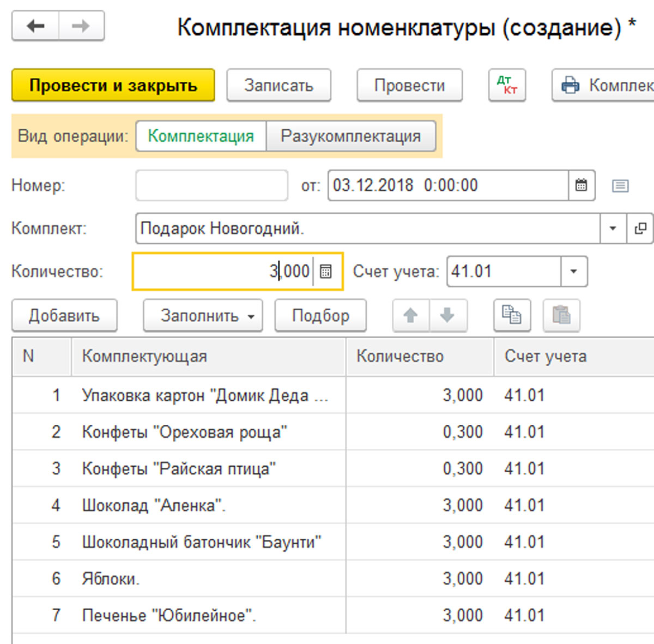Select Комплектация operation type

(x=201, y=136)
